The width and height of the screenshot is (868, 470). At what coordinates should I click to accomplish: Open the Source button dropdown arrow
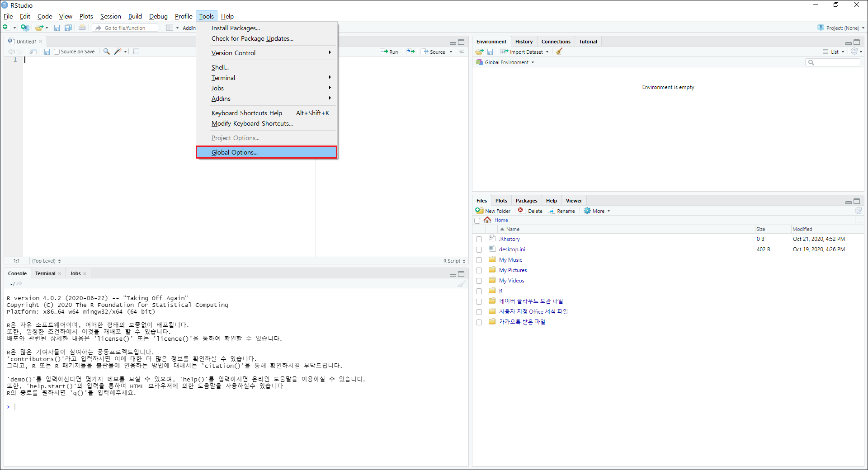[x=451, y=52]
